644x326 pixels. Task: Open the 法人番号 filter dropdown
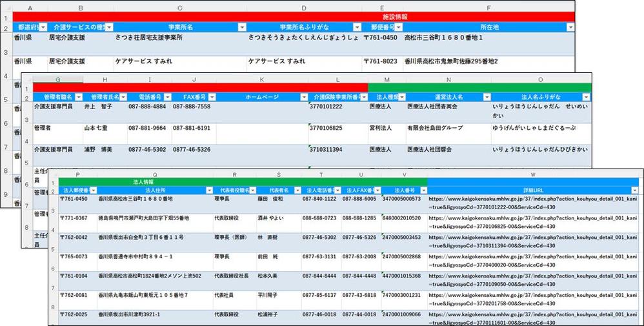coord(423,190)
